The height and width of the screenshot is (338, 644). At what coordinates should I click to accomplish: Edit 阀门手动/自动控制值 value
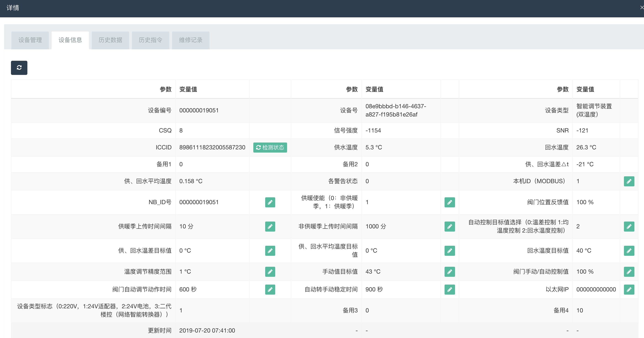pos(629,272)
